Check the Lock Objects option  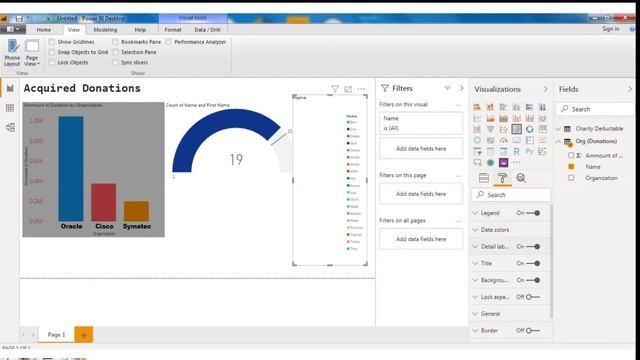pyautogui.click(x=51, y=62)
